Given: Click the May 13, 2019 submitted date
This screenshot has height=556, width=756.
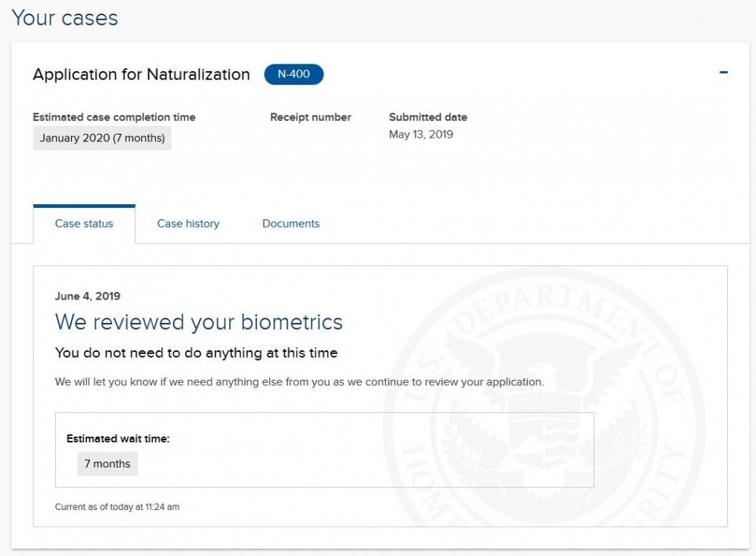Looking at the screenshot, I should point(421,135).
